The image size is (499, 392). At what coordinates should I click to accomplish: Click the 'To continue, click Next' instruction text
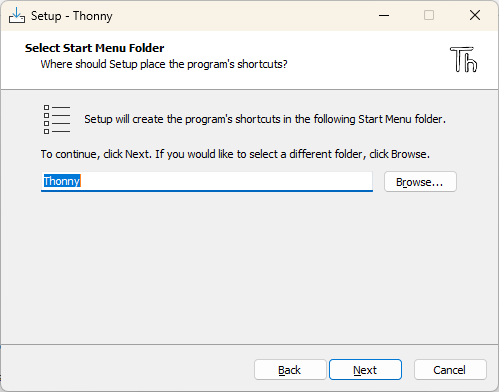(x=235, y=154)
